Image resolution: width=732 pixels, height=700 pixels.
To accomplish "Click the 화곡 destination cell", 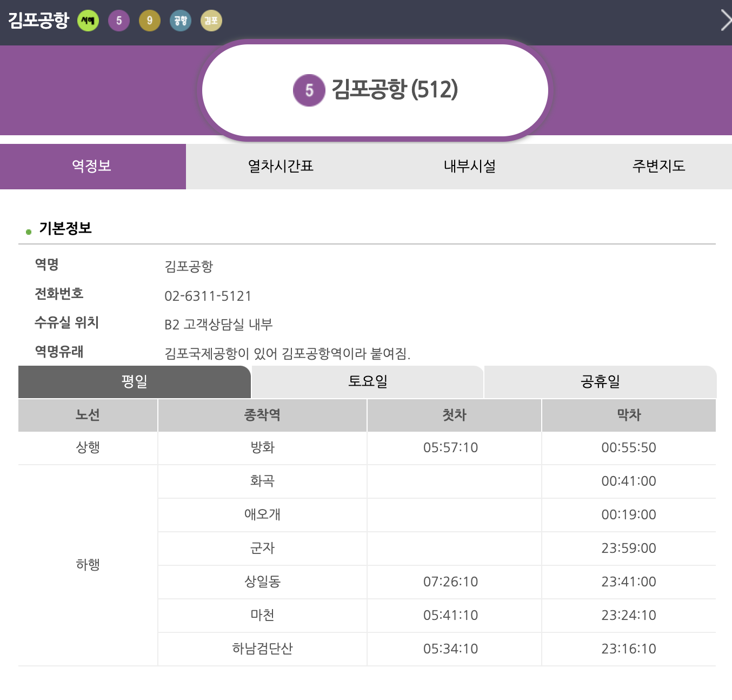I will (262, 481).
